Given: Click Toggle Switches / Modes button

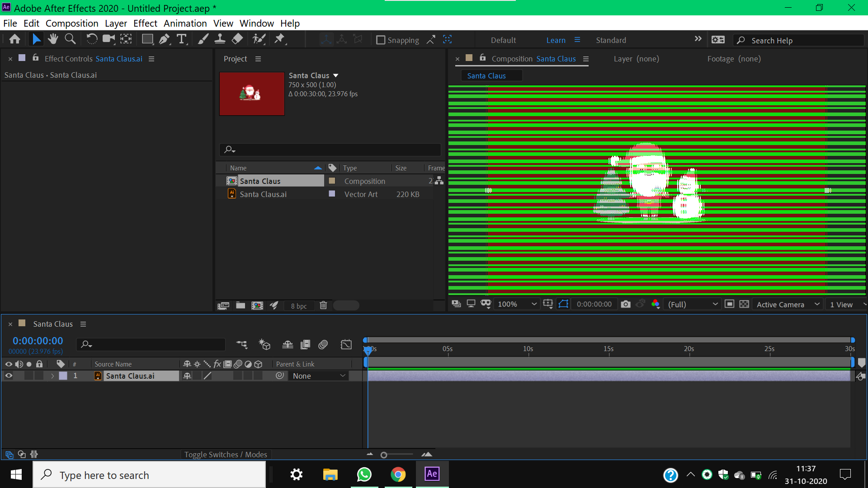Looking at the screenshot, I should (x=226, y=454).
